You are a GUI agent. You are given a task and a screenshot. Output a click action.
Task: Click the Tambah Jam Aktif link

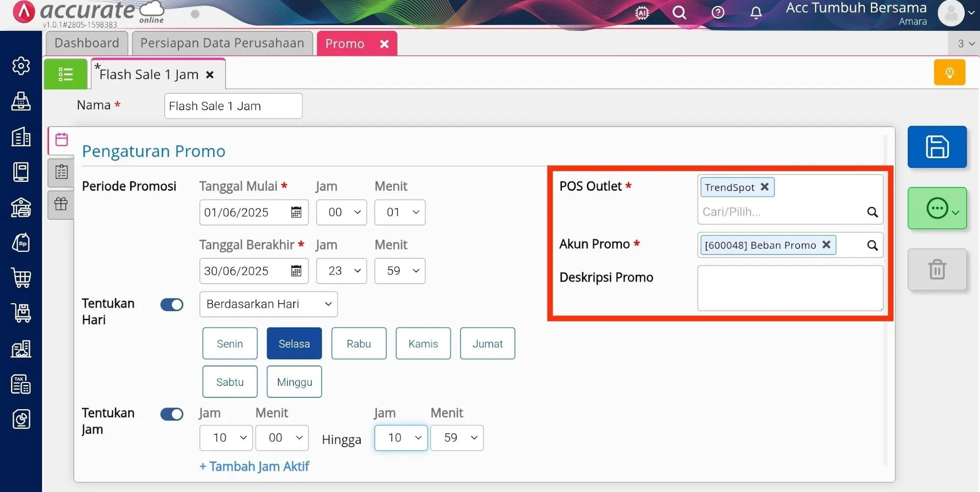254,466
